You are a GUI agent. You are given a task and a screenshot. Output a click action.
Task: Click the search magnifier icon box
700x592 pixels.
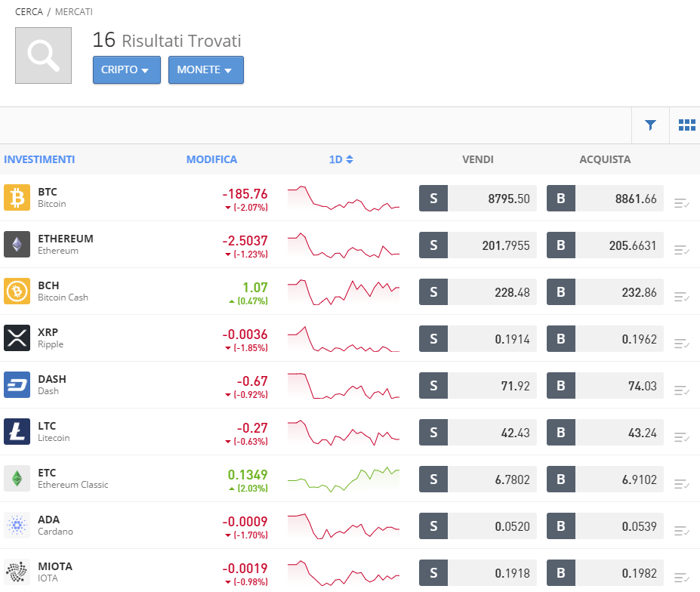coord(43,55)
